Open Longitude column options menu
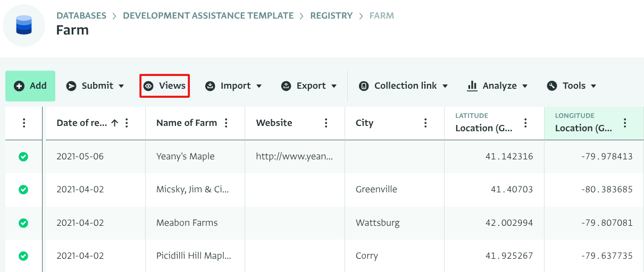Image resolution: width=644 pixels, height=272 pixels. [x=625, y=123]
